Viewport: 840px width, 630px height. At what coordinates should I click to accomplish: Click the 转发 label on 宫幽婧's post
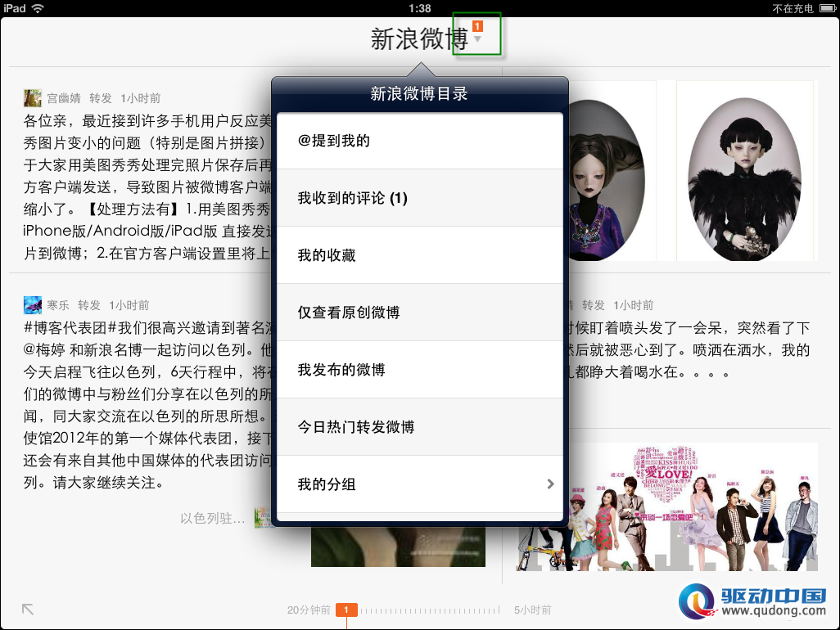tap(101, 98)
